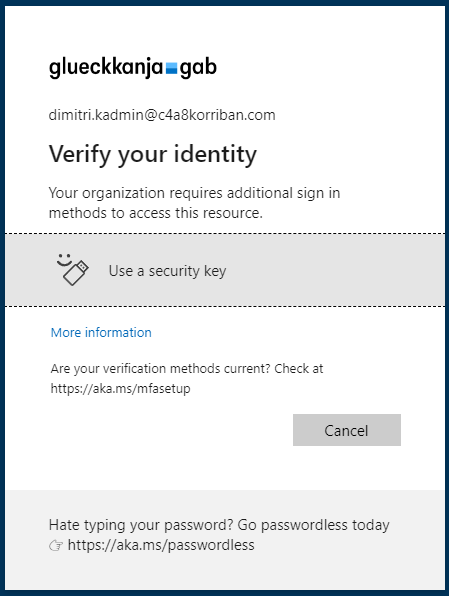
Task: Open the More information link
Action: (101, 333)
